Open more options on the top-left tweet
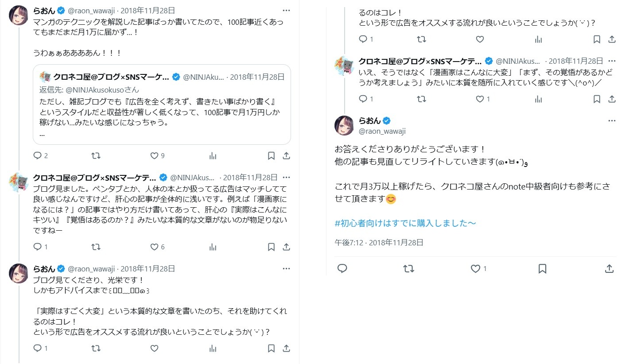633x364 pixels. click(x=286, y=10)
